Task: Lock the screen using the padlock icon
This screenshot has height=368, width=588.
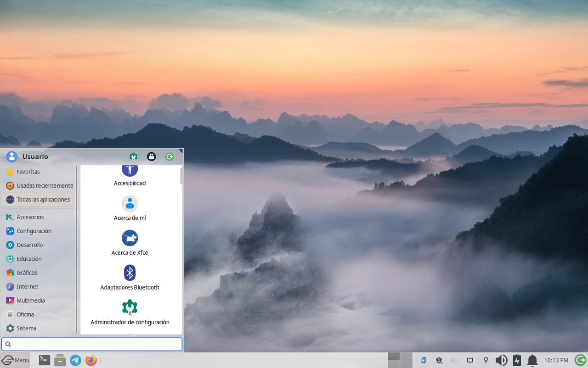Action: [151, 156]
